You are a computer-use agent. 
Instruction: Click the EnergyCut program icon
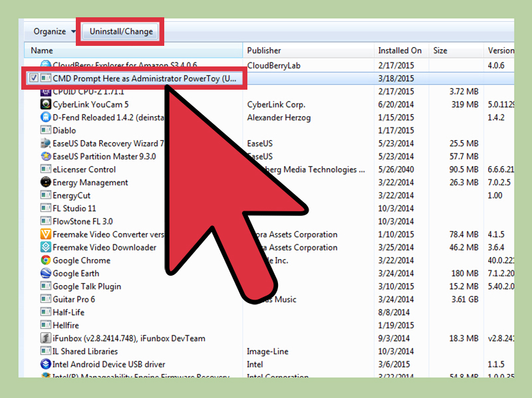pos(45,195)
